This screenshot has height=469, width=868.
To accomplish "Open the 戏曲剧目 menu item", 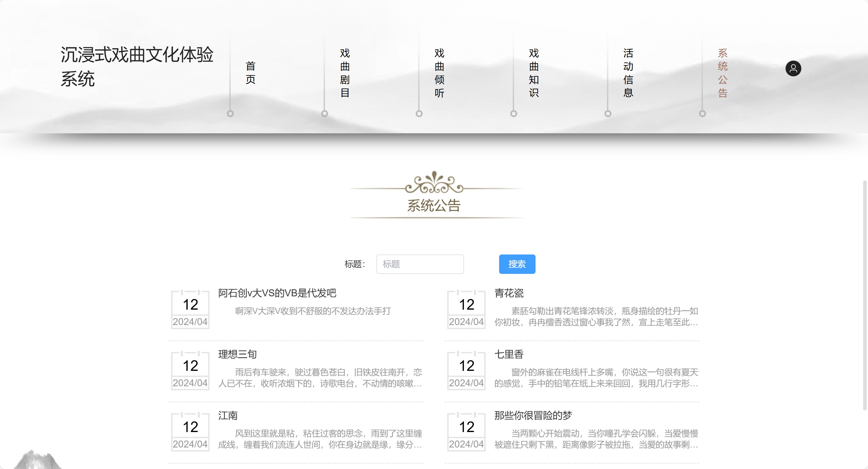I will (x=345, y=73).
